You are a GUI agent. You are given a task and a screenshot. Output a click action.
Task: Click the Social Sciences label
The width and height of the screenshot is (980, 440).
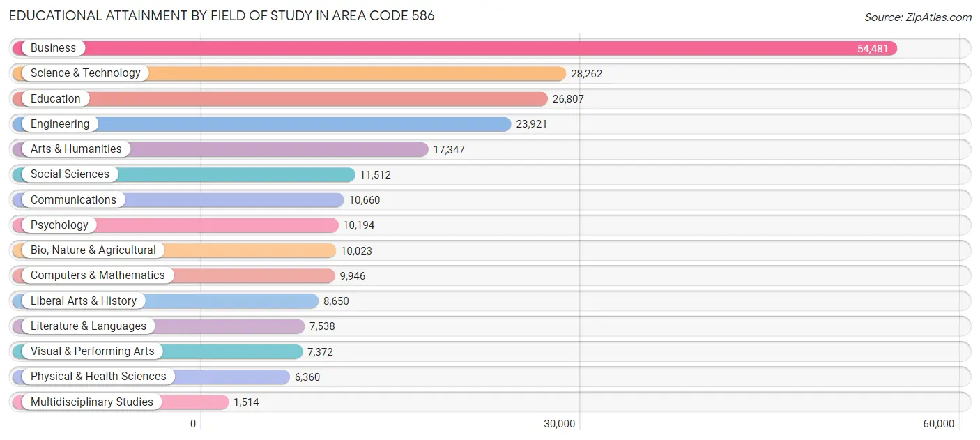tap(70, 174)
